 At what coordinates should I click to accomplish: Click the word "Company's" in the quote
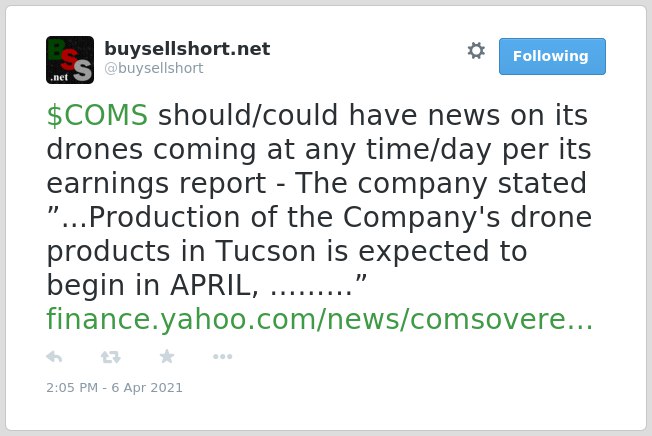pos(422,218)
